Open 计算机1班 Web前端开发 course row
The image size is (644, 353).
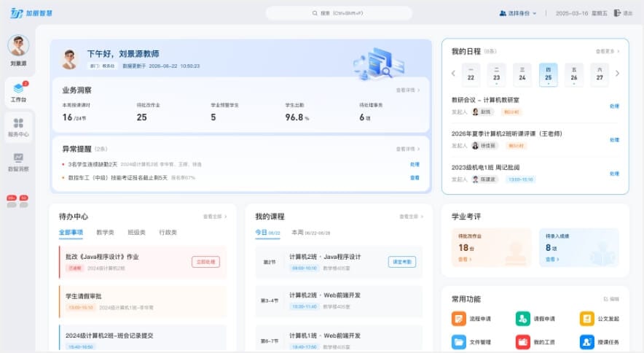339,338
